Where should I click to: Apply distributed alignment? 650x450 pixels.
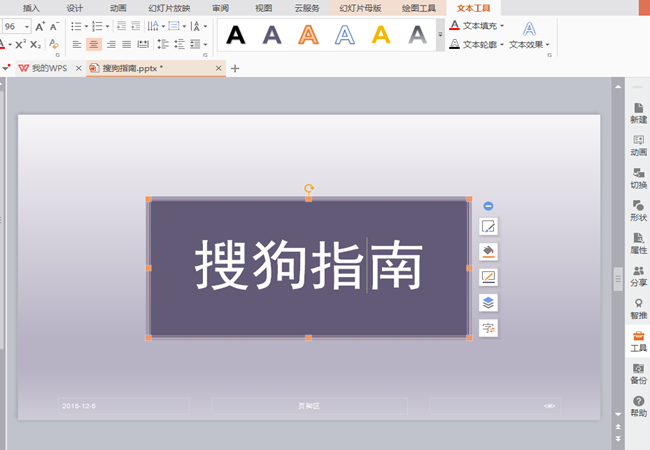click(143, 44)
